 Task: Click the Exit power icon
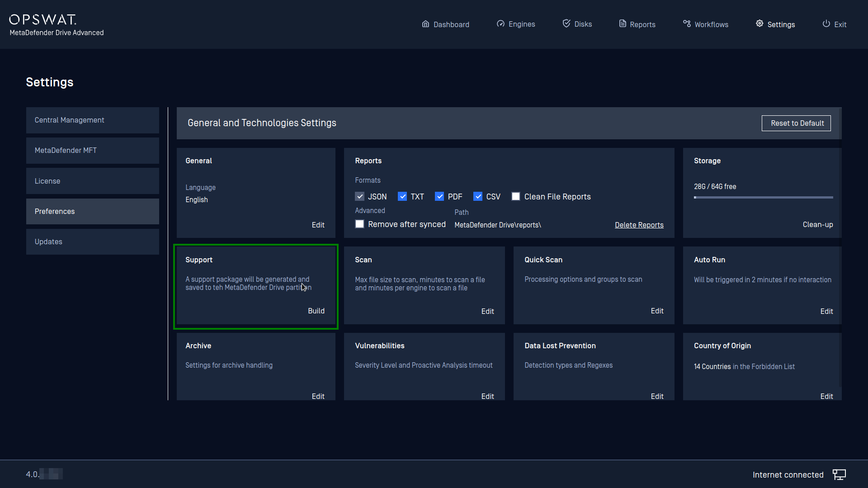click(826, 24)
